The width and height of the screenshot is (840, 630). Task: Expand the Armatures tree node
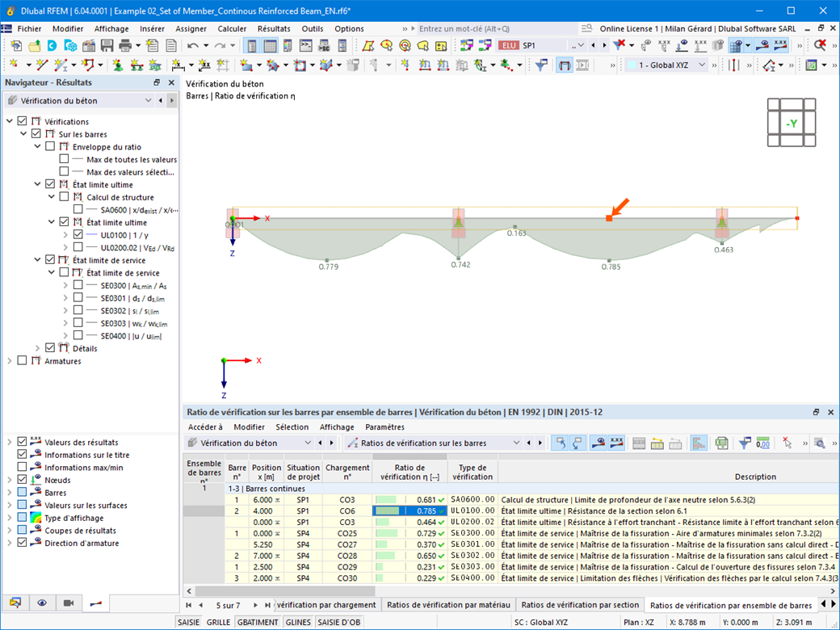click(x=10, y=361)
